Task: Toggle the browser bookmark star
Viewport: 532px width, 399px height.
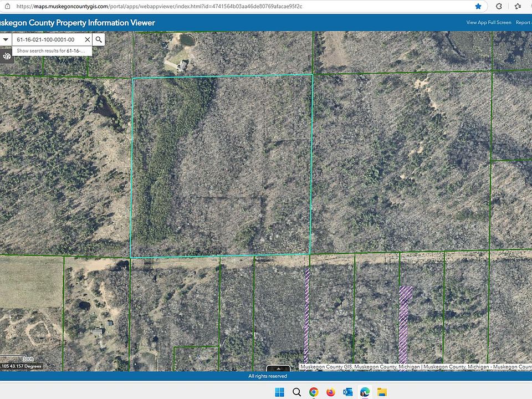Action: [478, 6]
